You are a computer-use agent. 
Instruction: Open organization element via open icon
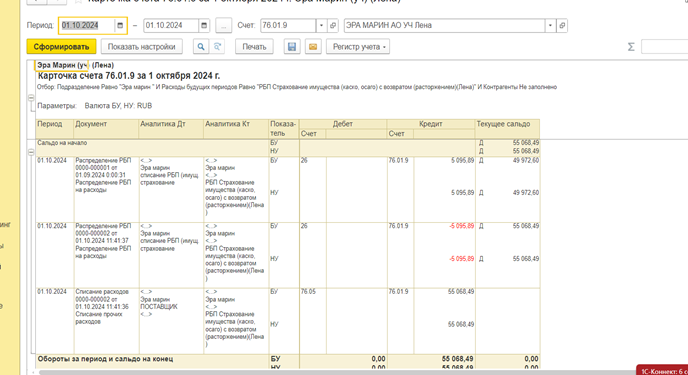pyautogui.click(x=562, y=25)
